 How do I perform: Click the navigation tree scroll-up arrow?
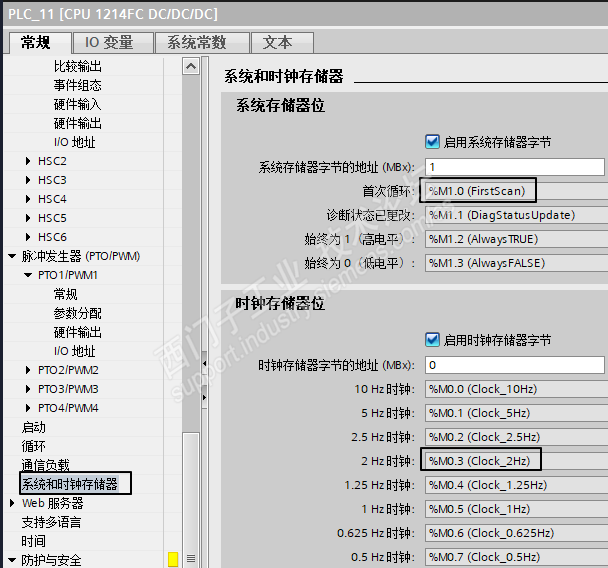coord(191,66)
